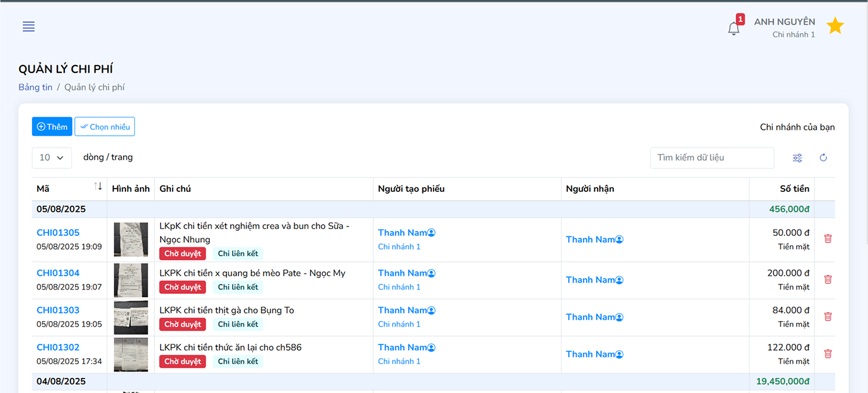
Task: Click the Chờ duyệt badge for CHI01304
Action: 182,287
